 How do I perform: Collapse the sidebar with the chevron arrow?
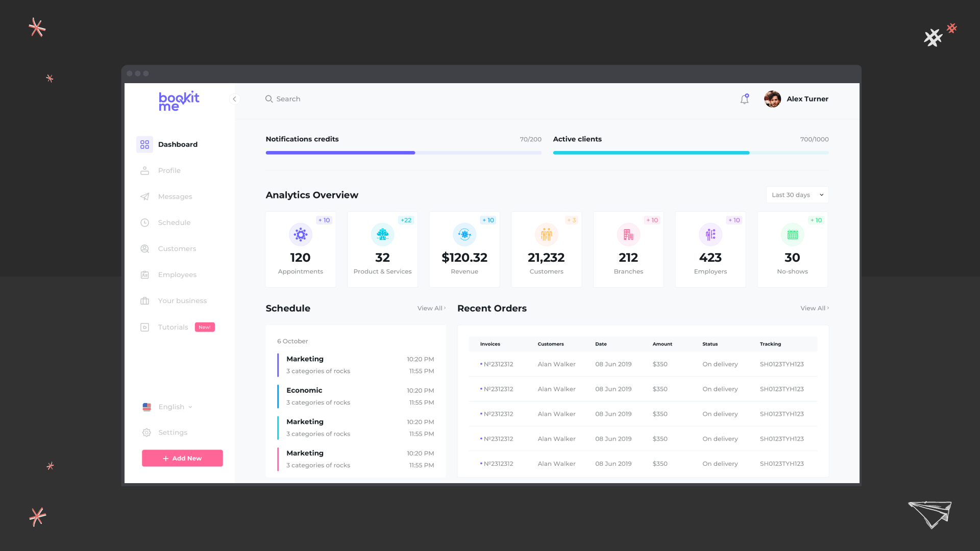pyautogui.click(x=235, y=99)
